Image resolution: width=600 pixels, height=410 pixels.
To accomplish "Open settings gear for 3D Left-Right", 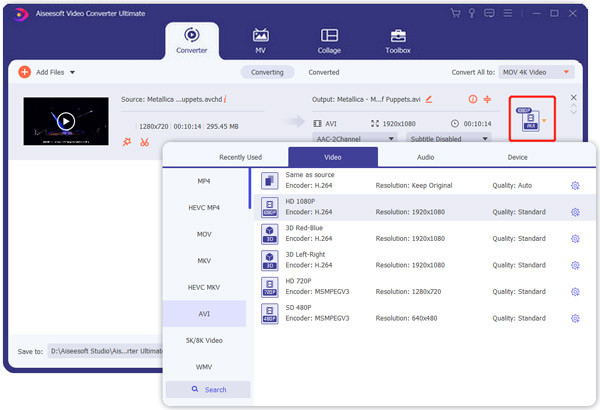I will [575, 265].
